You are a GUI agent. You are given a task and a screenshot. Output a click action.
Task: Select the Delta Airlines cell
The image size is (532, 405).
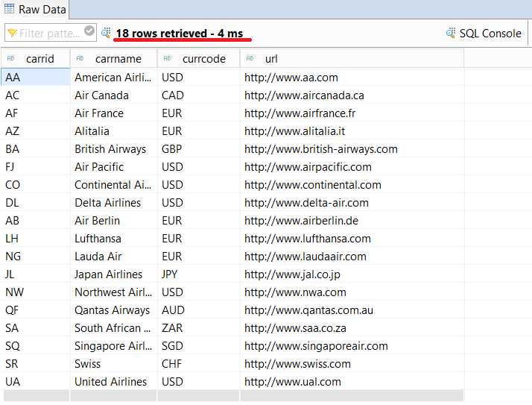(x=114, y=203)
